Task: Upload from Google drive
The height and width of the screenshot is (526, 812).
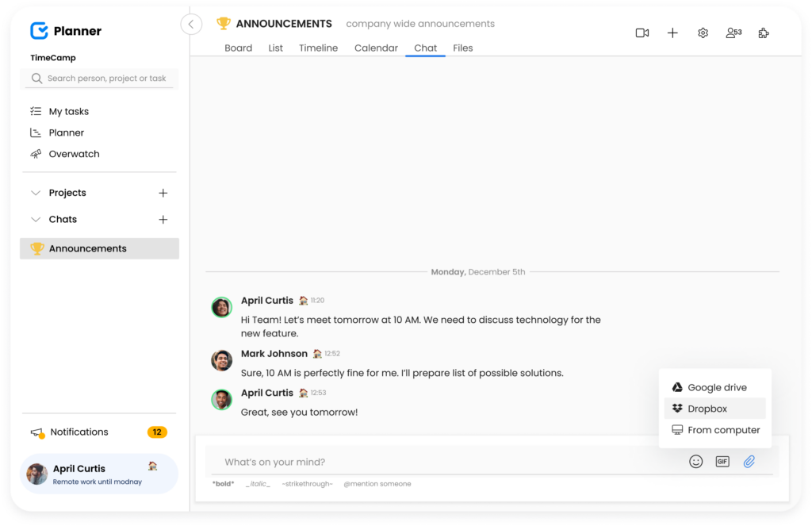Action: click(714, 387)
